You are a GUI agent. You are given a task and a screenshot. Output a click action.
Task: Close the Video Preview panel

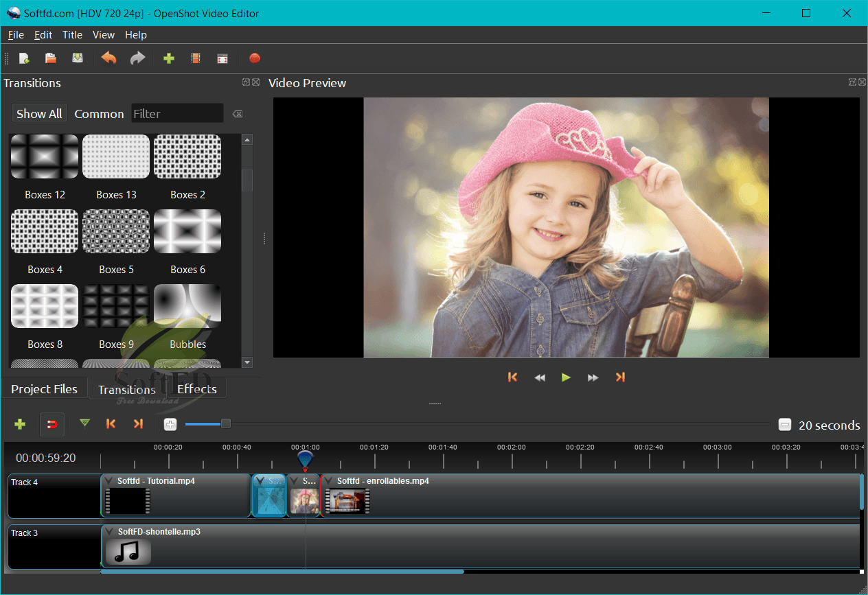[x=862, y=82]
